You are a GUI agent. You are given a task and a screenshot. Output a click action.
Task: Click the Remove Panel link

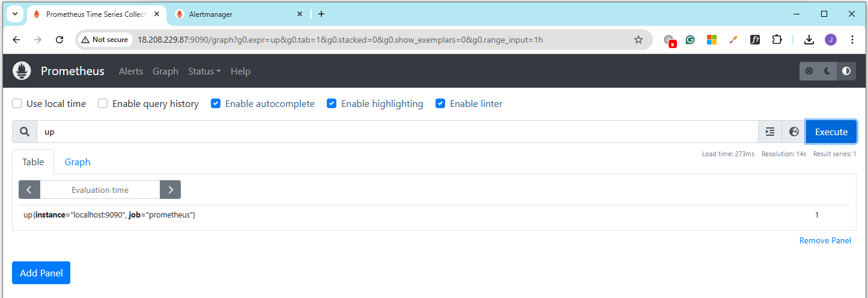(x=825, y=240)
